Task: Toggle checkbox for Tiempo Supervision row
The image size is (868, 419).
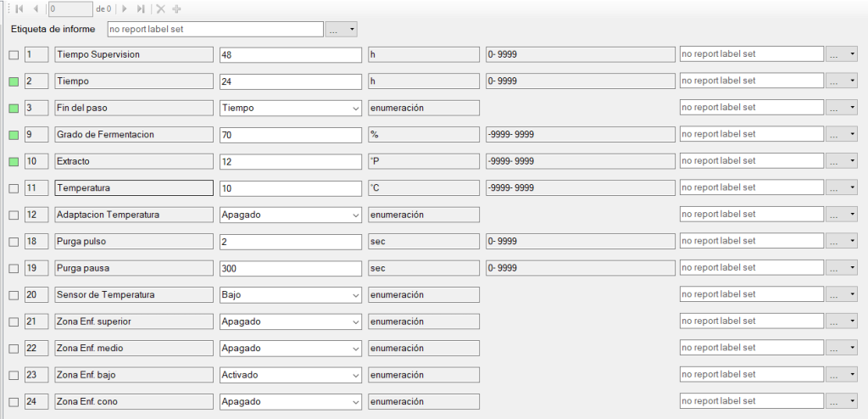Action: tap(13, 55)
